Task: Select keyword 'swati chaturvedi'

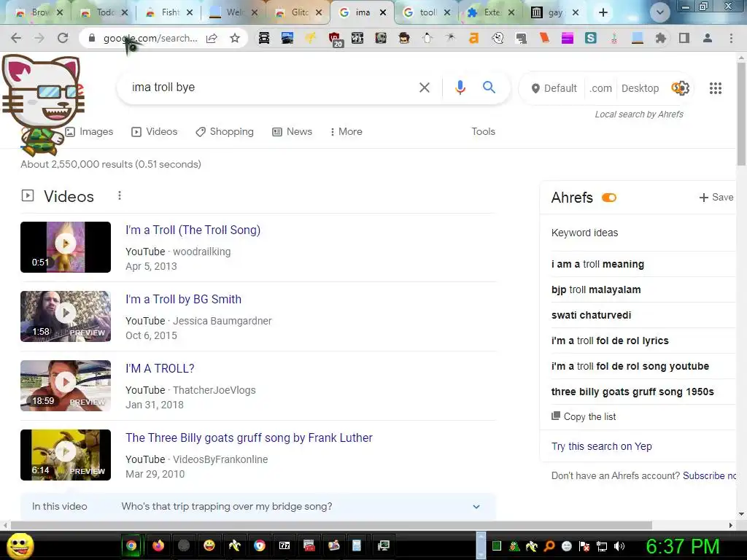Action: click(x=591, y=315)
